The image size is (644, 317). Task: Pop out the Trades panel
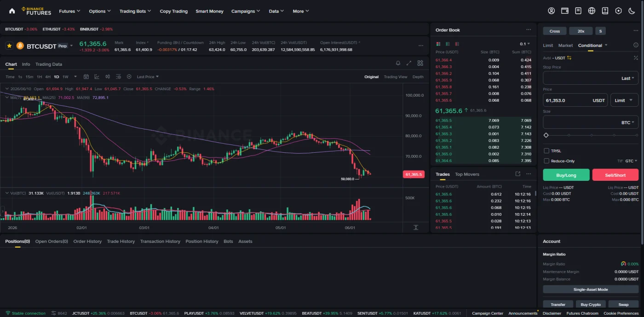click(518, 174)
